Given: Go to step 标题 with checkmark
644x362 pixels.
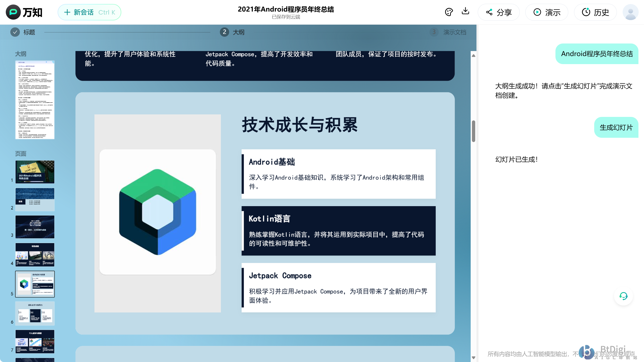Looking at the screenshot, I should (x=23, y=32).
